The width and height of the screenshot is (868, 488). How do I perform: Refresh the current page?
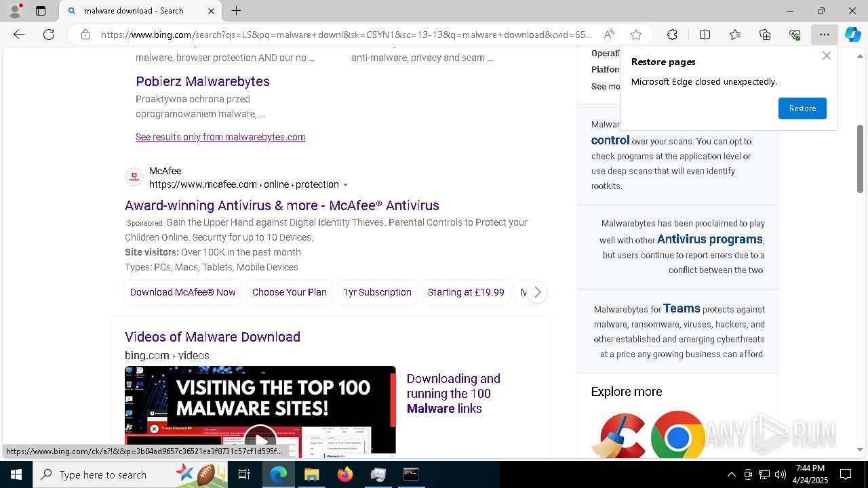(x=49, y=35)
